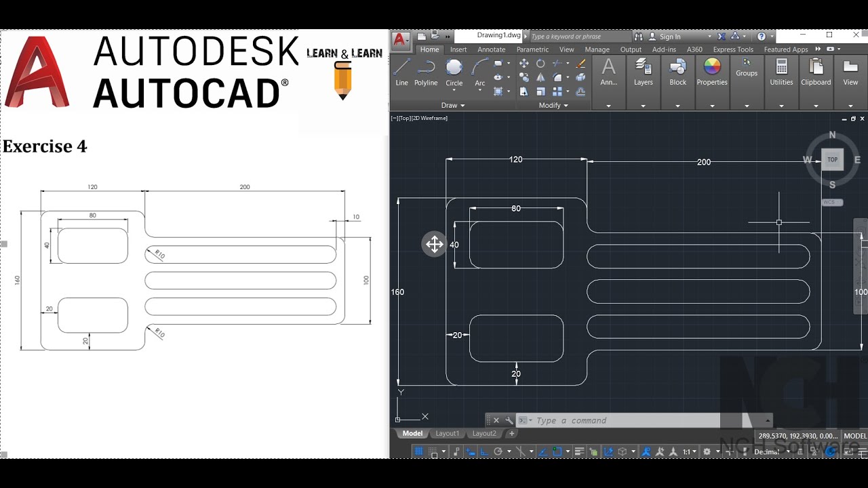Open the Utilities panel dropdown
The width and height of the screenshot is (868, 488).
(x=781, y=106)
